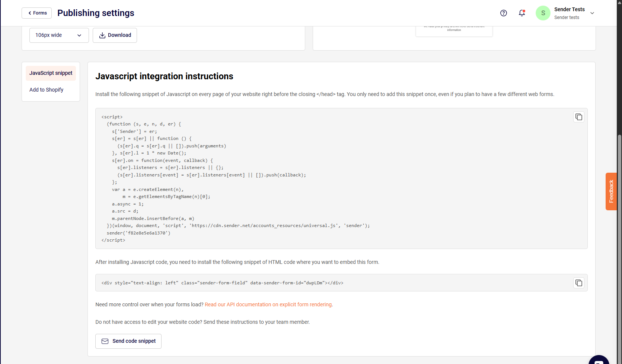
Task: Click the s['Sender'] = er; line
Action: (x=134, y=131)
